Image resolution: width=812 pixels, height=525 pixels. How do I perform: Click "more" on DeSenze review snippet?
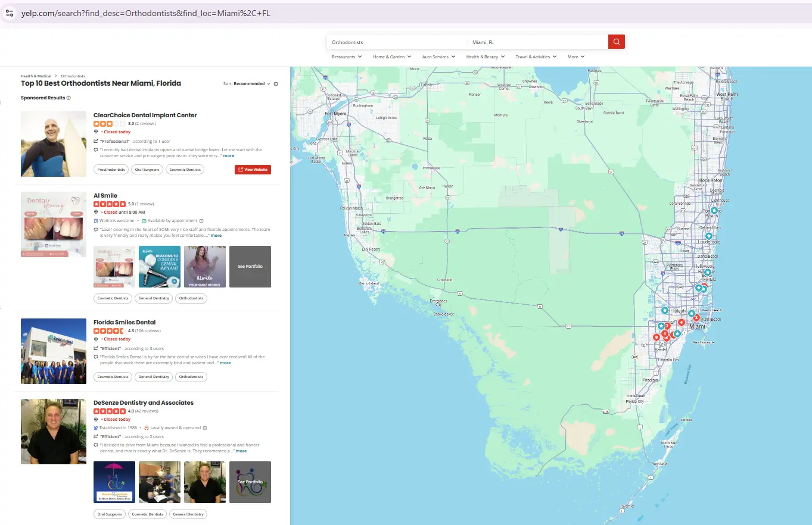[241, 451]
